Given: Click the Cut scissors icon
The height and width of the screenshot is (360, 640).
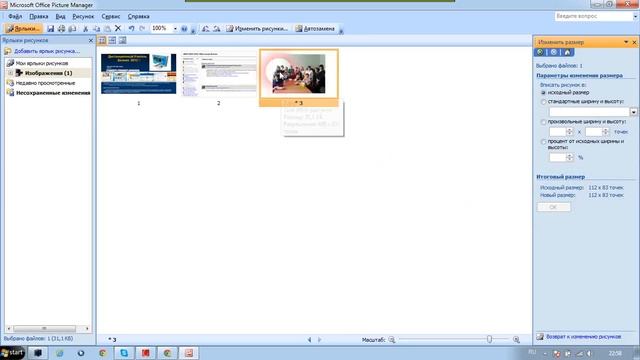Looking at the screenshot, I should [x=85, y=29].
